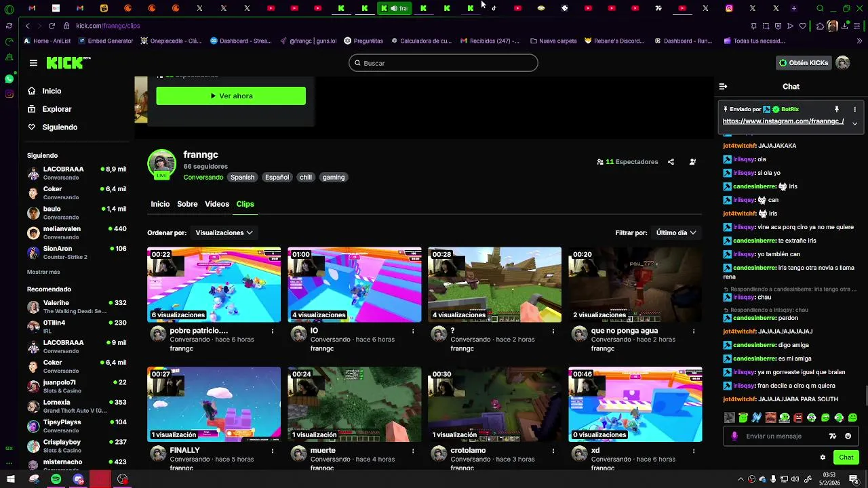Select the Clips tab

pyautogui.click(x=245, y=204)
